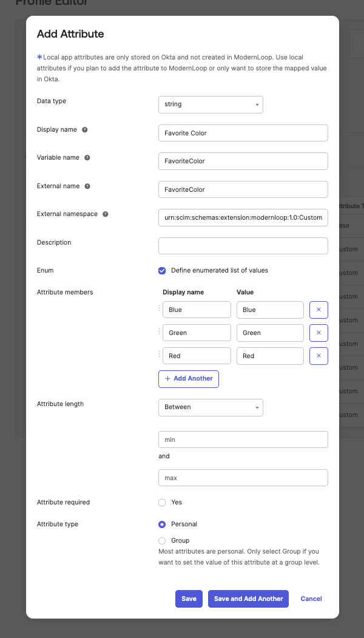Remove the Red attribute member
This screenshot has height=638, width=364.
tap(319, 356)
